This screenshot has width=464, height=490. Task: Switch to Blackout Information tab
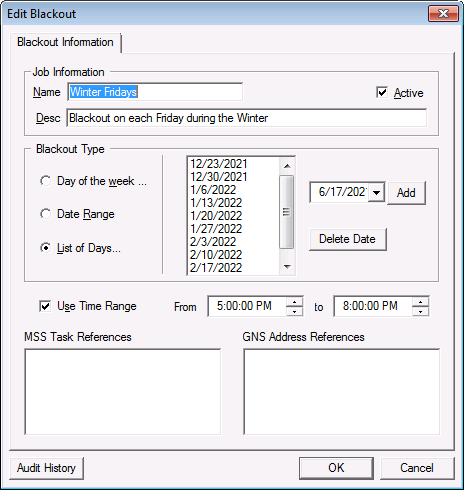(x=65, y=42)
